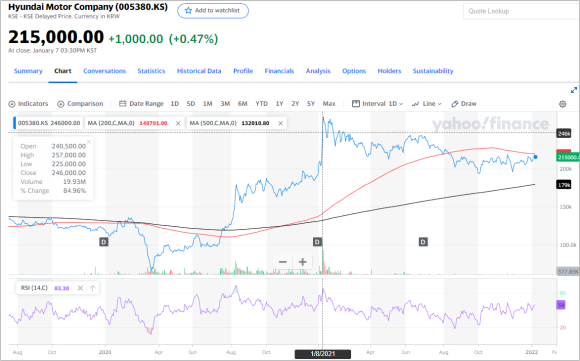Set chart range to 2Y
The height and width of the screenshot is (361, 580).
295,104
